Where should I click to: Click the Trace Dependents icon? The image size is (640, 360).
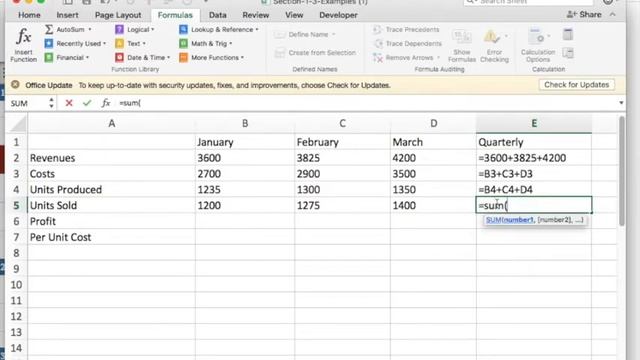pyautogui.click(x=378, y=43)
